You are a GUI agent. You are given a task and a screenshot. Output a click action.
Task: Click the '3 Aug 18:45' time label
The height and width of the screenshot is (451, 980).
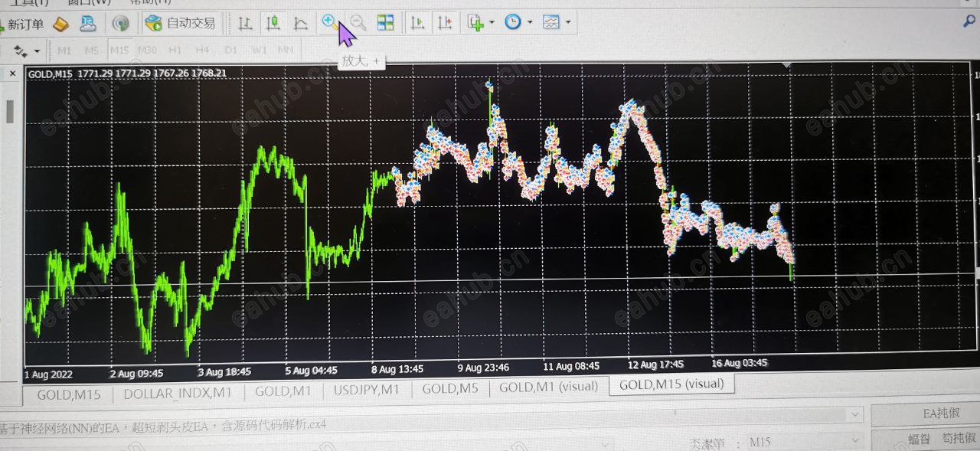click(224, 372)
